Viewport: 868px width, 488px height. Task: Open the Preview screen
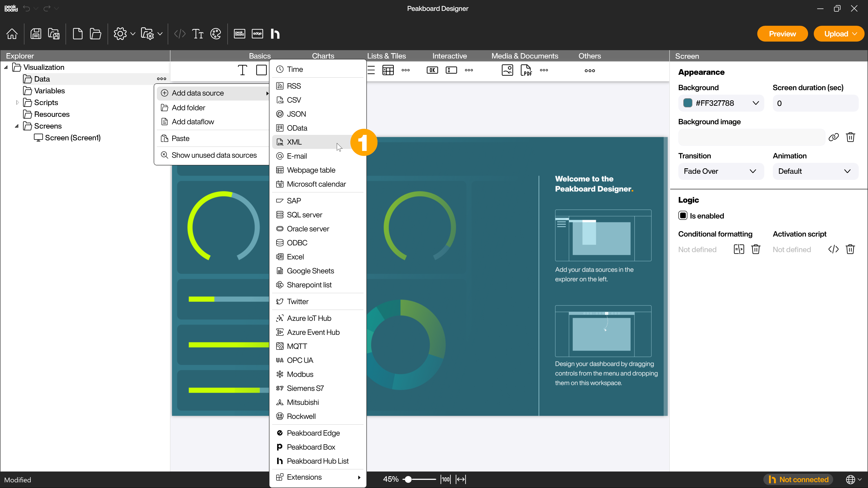783,33
